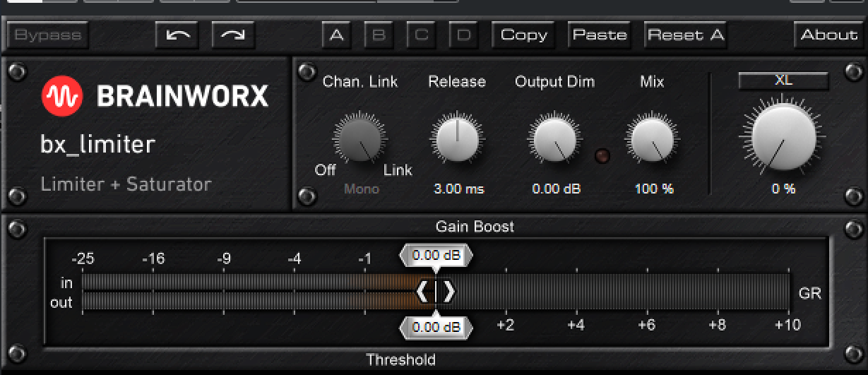Image resolution: width=868 pixels, height=375 pixels.
Task: Copy the current settings
Action: point(523,35)
